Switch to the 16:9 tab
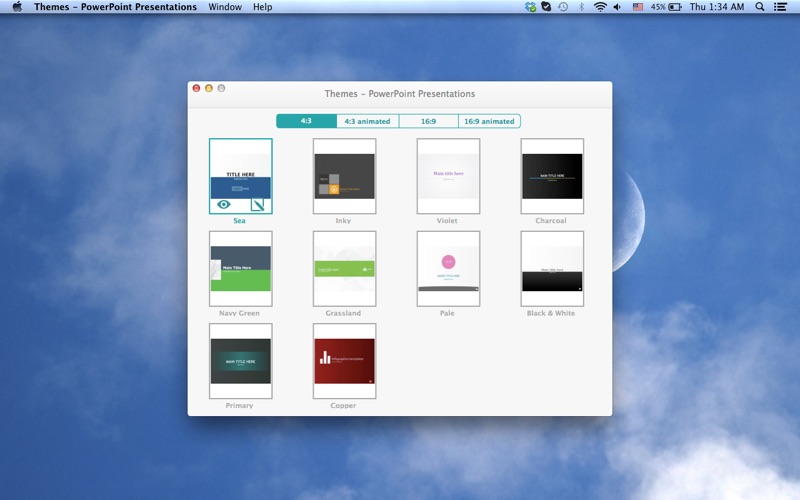This screenshot has width=800, height=500. click(429, 121)
